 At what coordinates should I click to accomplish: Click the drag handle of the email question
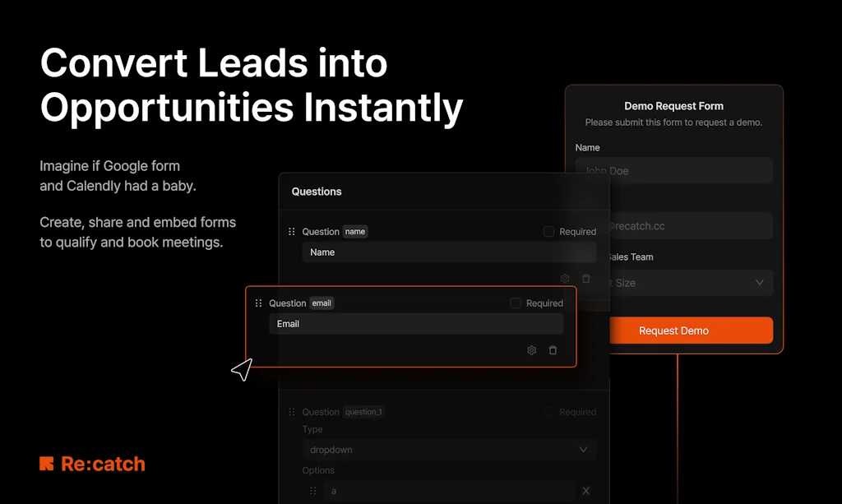[x=258, y=303]
